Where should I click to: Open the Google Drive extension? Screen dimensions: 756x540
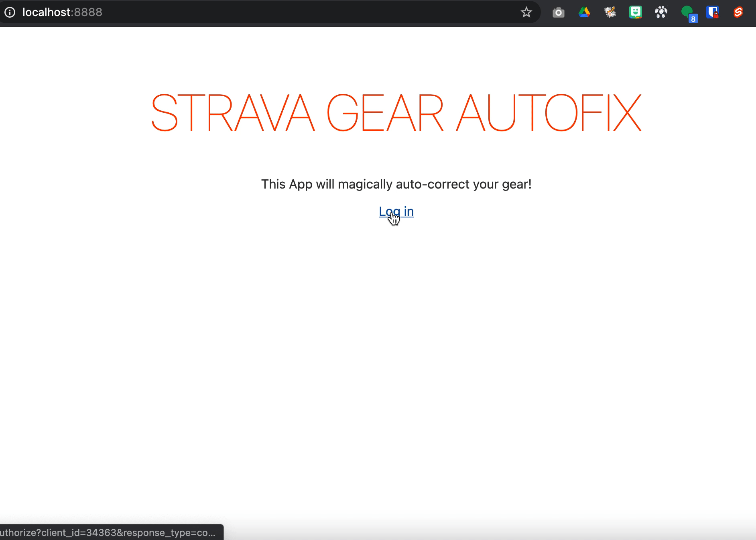pos(584,12)
